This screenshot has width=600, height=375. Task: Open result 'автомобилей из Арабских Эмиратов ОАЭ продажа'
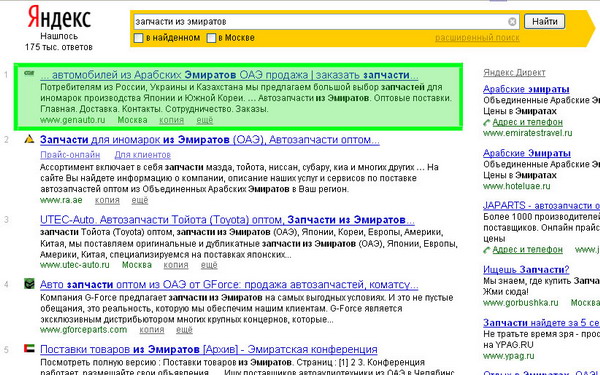click(229, 75)
